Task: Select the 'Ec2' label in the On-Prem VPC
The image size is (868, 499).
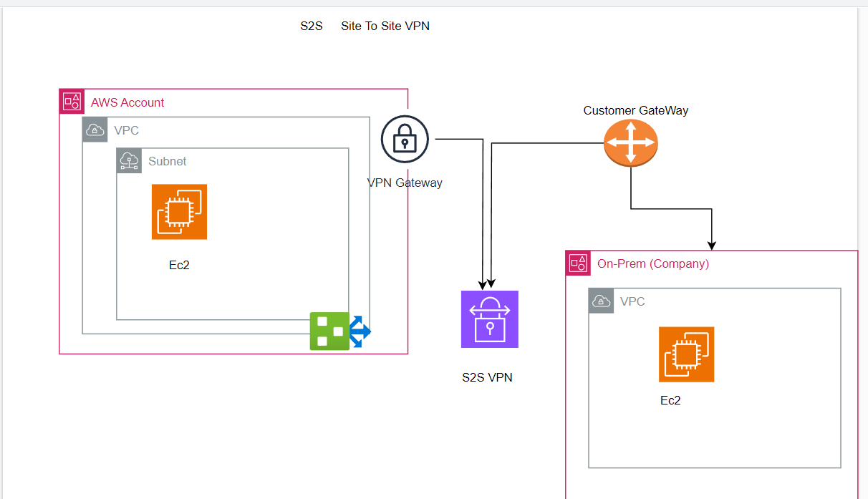Action: point(670,401)
